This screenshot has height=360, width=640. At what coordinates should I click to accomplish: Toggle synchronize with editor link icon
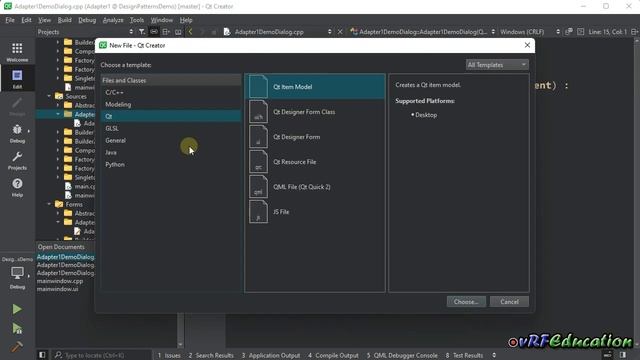[x=154, y=32]
